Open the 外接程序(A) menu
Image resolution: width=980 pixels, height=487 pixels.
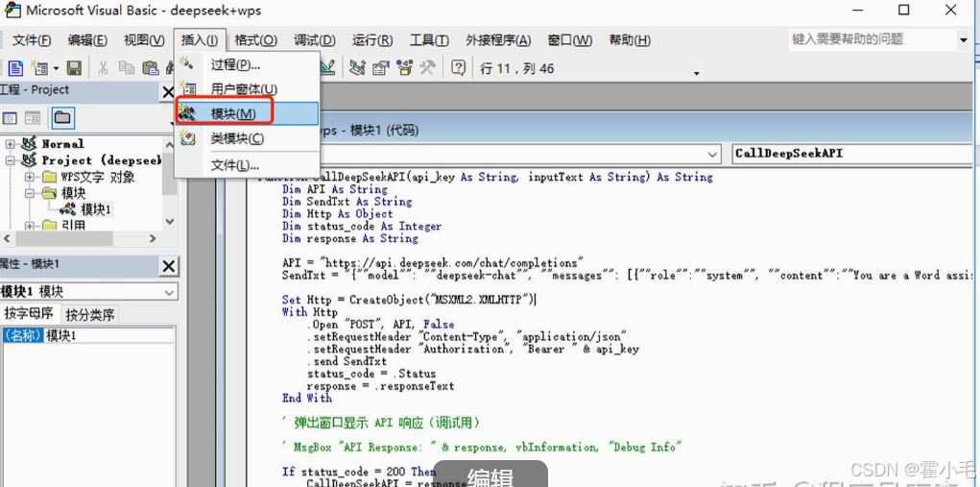pos(498,40)
